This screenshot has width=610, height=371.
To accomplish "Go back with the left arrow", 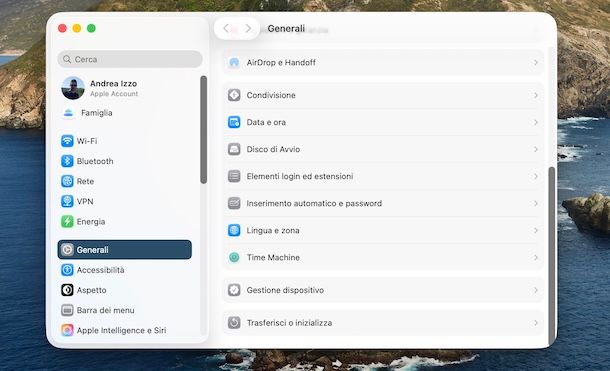I will [226, 28].
